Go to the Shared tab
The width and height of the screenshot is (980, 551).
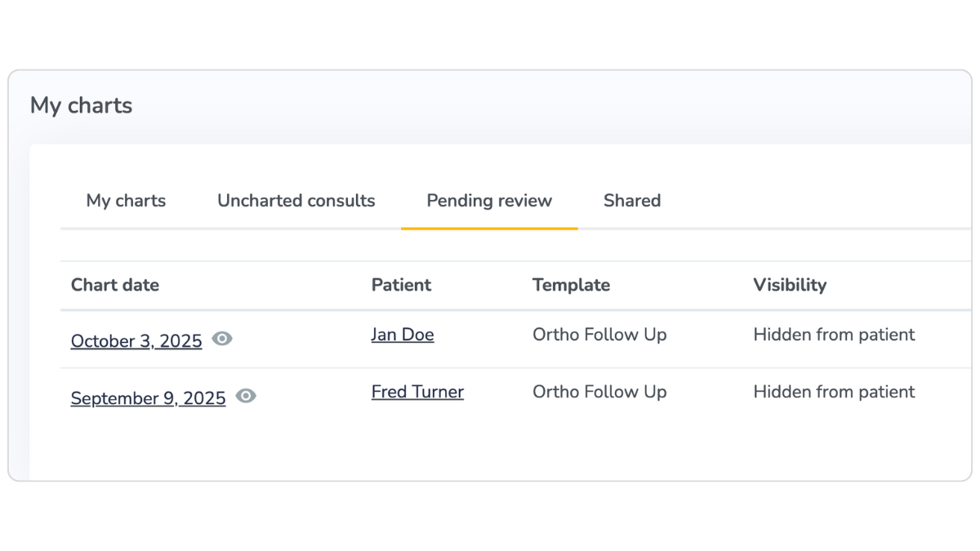coord(631,201)
